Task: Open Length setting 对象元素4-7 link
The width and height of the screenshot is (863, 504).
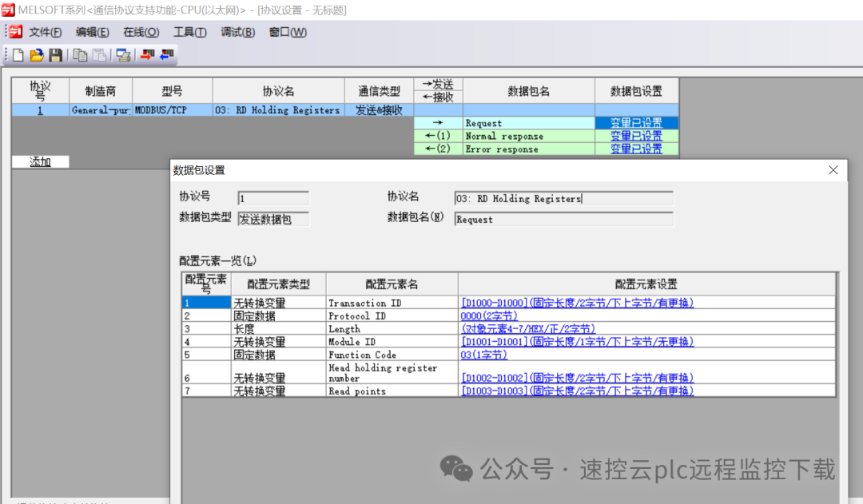Action: (528, 329)
